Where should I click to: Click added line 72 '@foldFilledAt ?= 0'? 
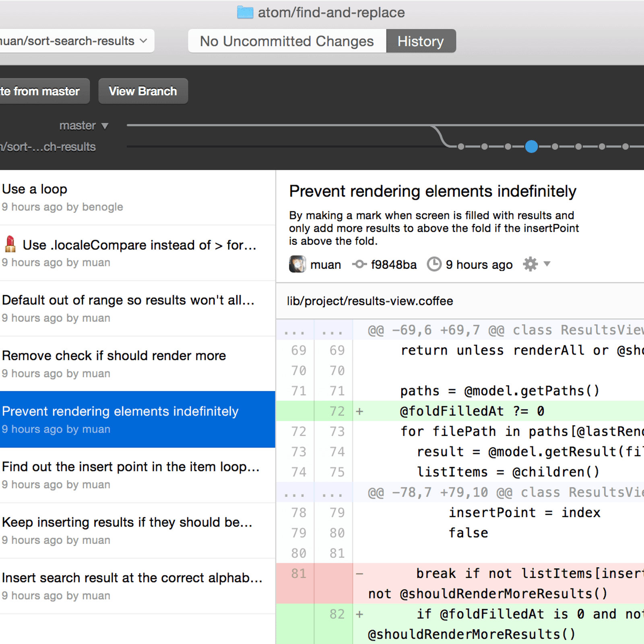(460, 411)
